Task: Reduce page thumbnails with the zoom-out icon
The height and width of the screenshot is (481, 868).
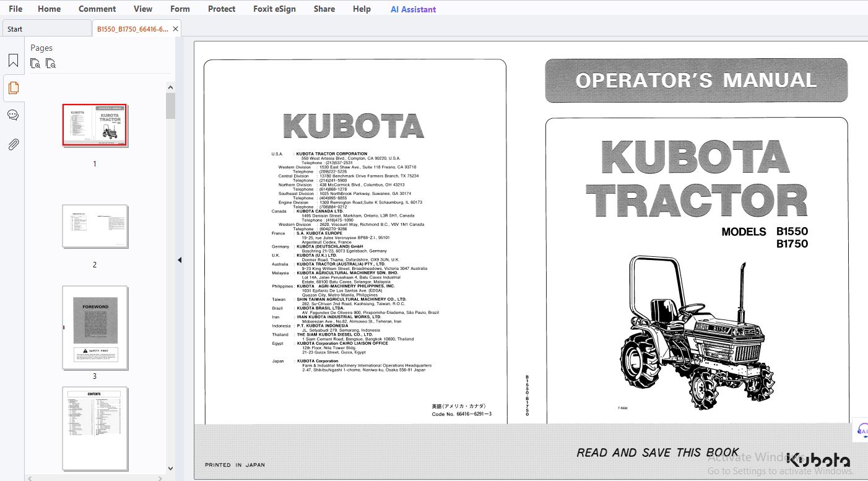Action: tap(51, 63)
